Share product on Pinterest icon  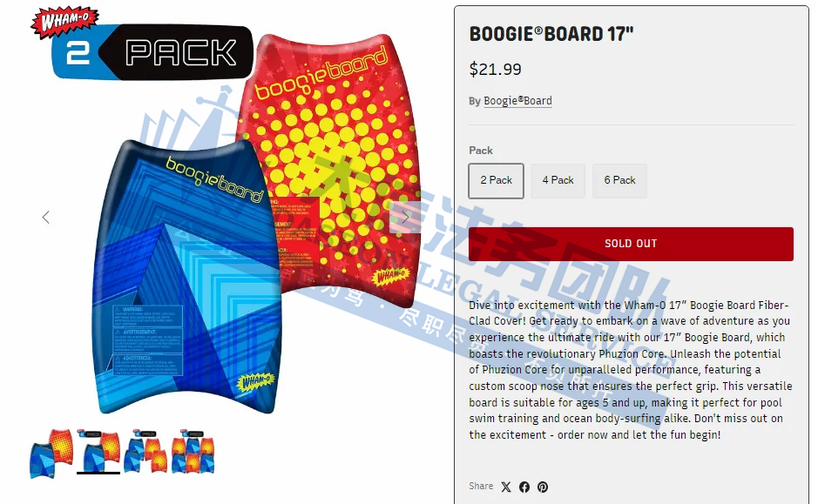coord(543,487)
